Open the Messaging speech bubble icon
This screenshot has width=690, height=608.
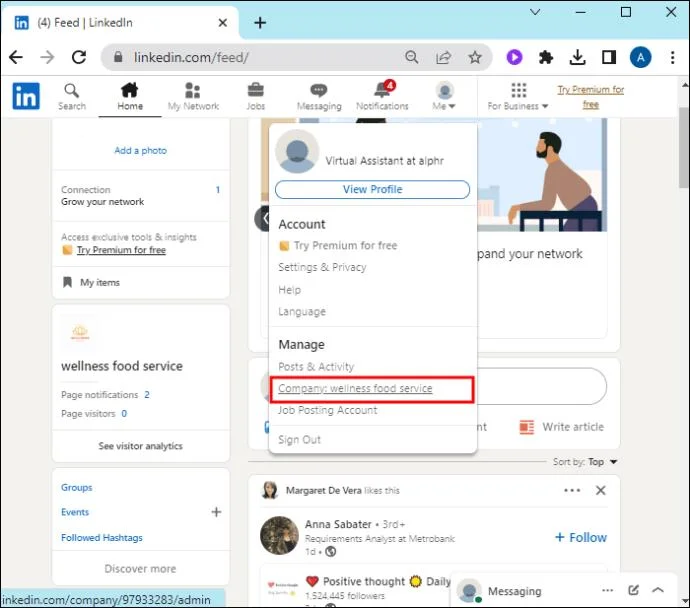click(319, 90)
